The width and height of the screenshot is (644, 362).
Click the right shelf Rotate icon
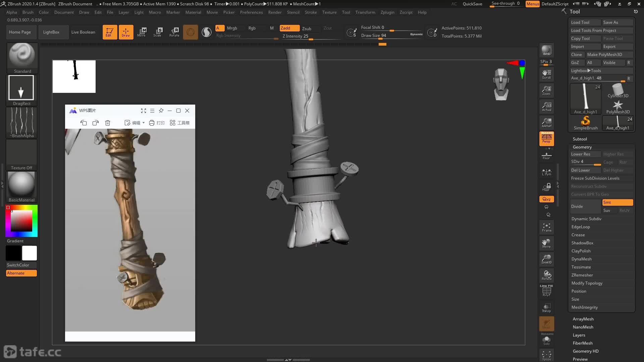coord(546,275)
